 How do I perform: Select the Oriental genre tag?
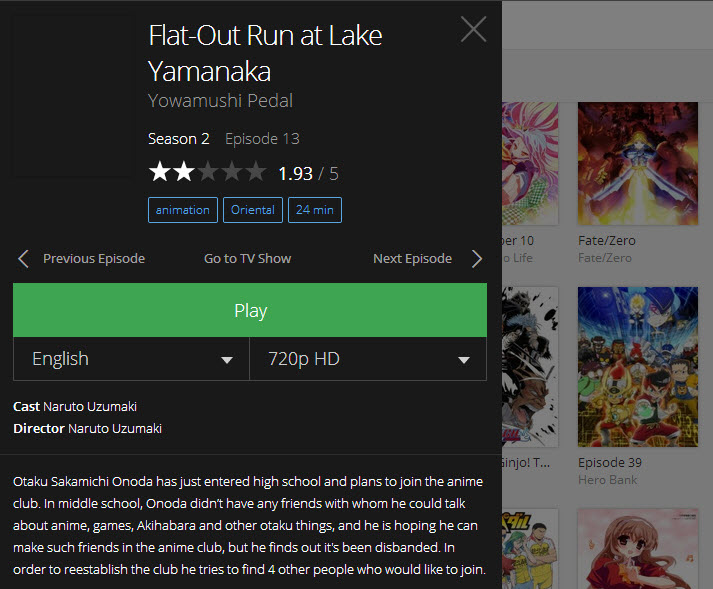[x=253, y=210]
